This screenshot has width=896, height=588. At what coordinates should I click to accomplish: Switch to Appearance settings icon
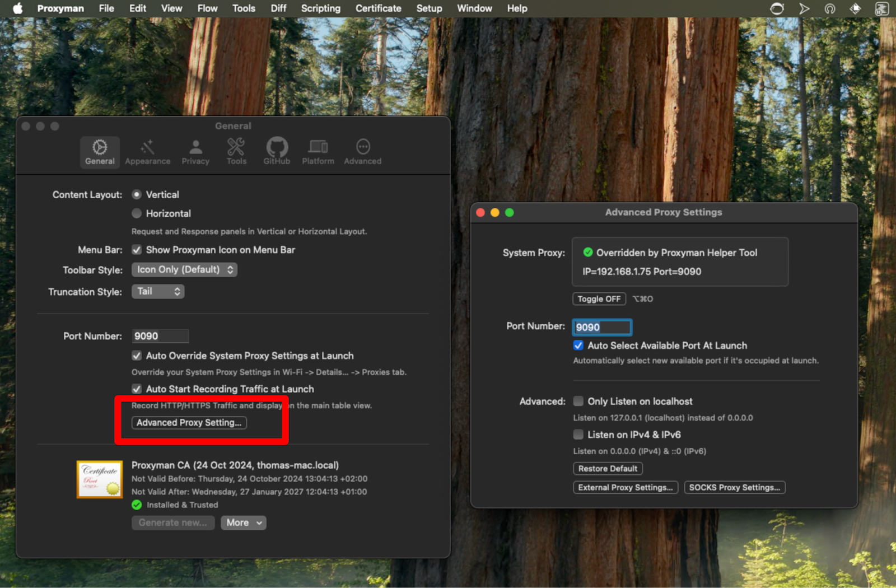(x=147, y=151)
